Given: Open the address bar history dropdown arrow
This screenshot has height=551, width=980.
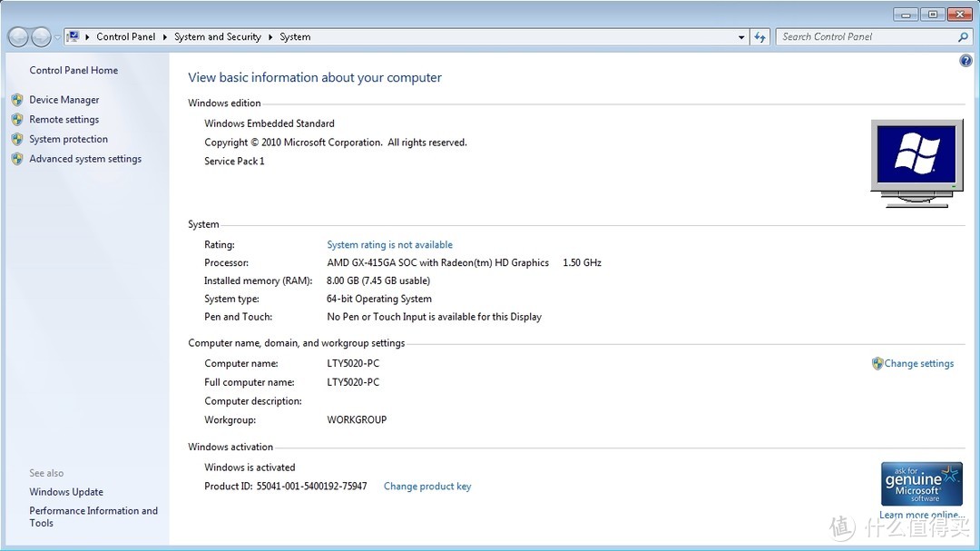Looking at the screenshot, I should (x=742, y=37).
